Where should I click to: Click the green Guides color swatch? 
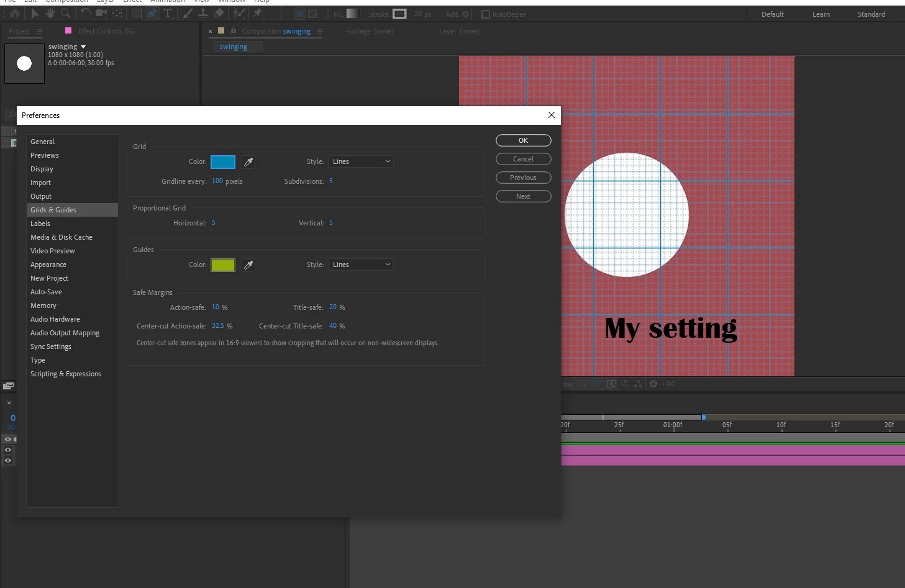(x=223, y=265)
